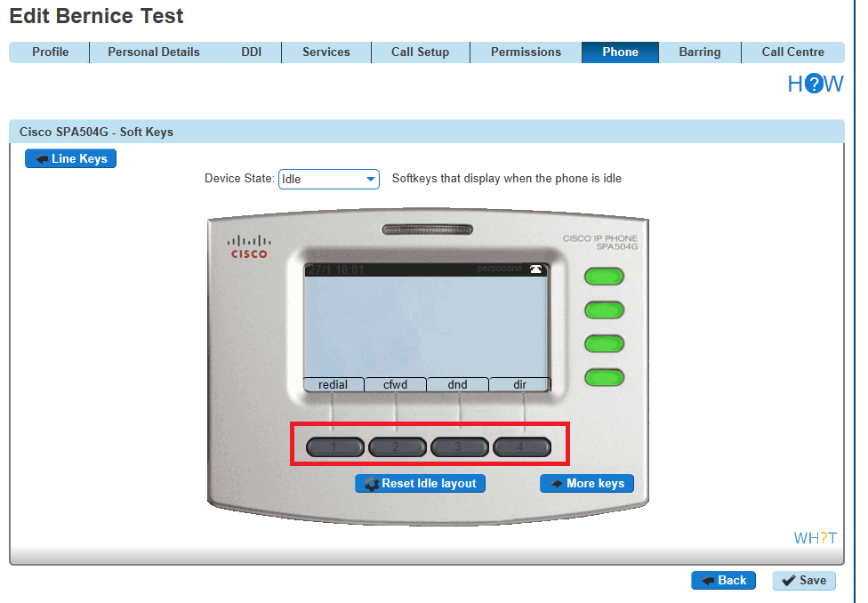This screenshot has height=603, width=868.
Task: Save the phone settings
Action: coord(804,580)
